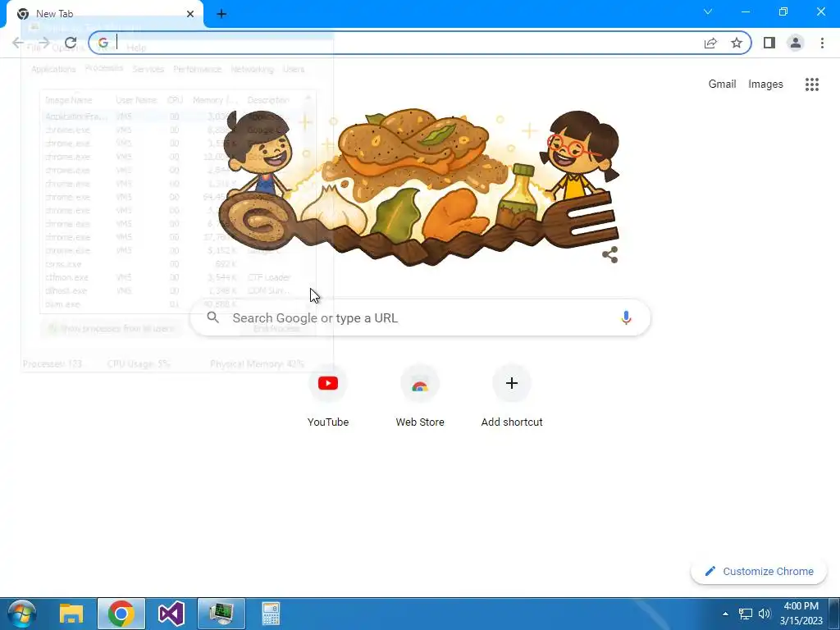
Task: Open the Gmail link
Action: [722, 84]
